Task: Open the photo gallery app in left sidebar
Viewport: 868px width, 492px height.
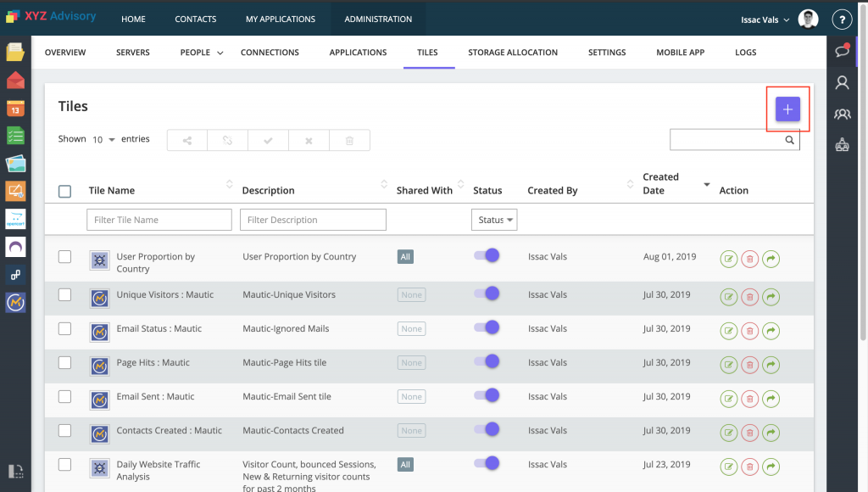Action: click(x=15, y=164)
